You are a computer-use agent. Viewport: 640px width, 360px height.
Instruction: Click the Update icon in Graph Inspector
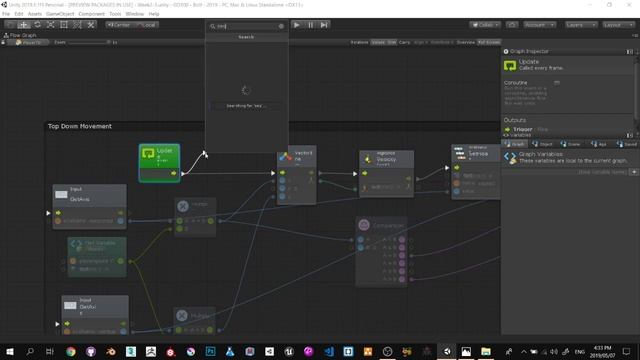pos(510,65)
